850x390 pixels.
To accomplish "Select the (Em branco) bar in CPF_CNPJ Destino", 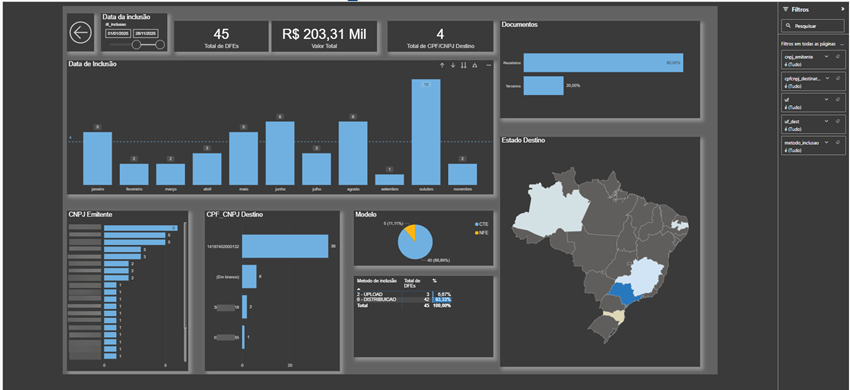I will coord(249,276).
